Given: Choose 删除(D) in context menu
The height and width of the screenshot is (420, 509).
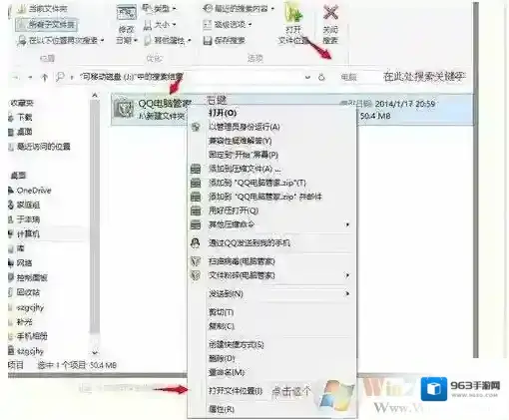Looking at the screenshot, I should click(x=222, y=358).
